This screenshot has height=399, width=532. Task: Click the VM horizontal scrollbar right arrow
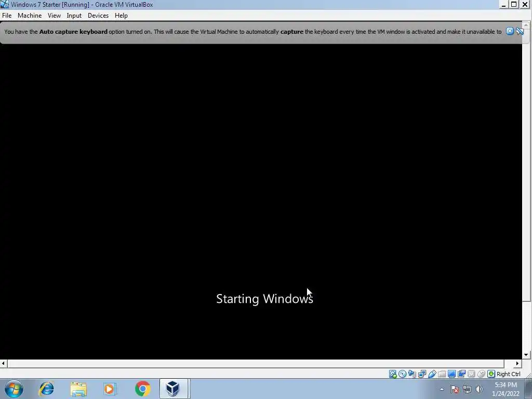(517, 363)
